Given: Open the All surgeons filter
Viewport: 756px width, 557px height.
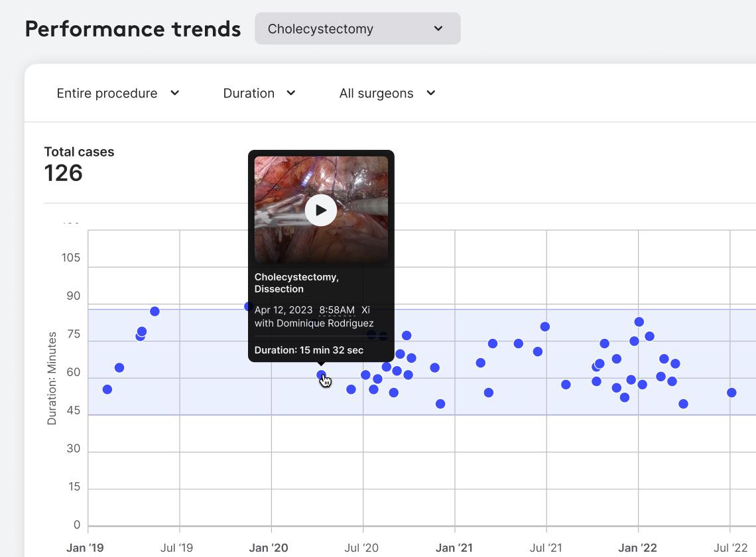Looking at the screenshot, I should 387,93.
